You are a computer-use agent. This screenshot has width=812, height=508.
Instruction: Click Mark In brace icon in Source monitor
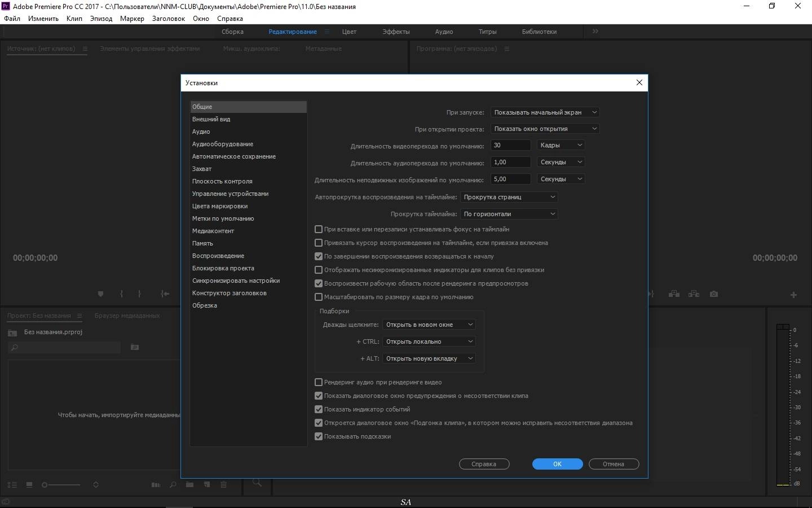point(121,294)
